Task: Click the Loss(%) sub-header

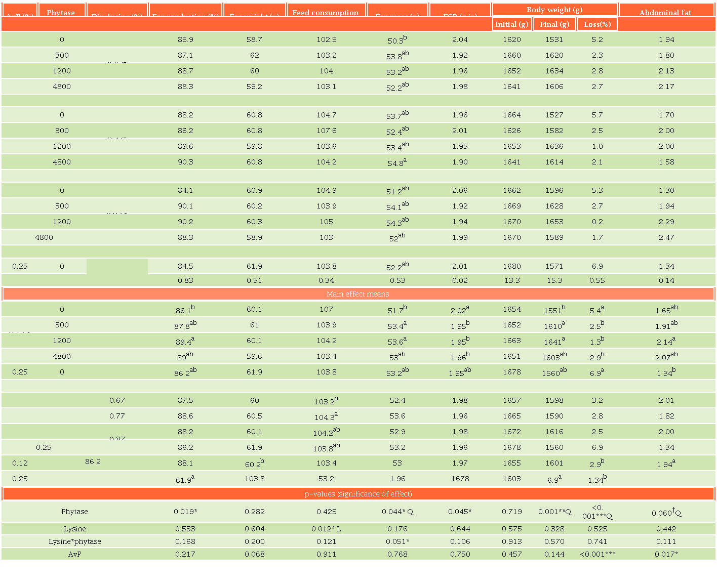Action: point(597,24)
